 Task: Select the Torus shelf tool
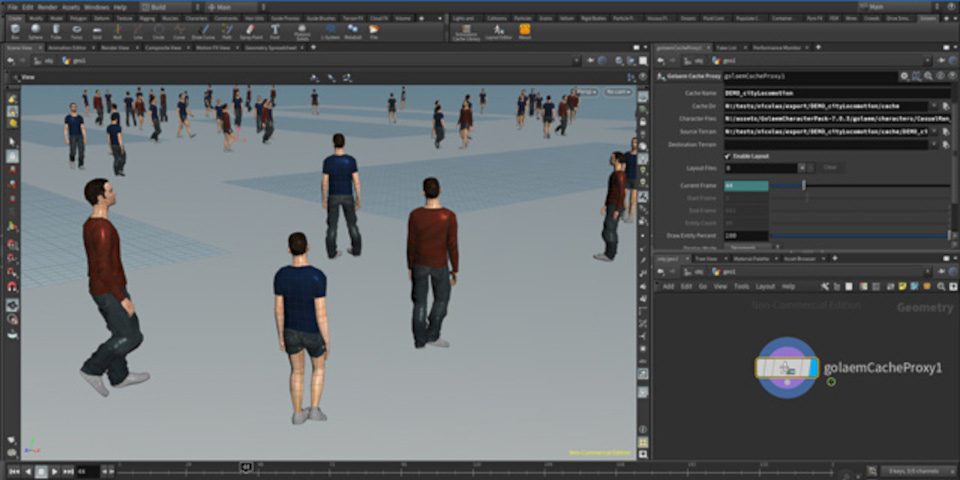tap(77, 31)
